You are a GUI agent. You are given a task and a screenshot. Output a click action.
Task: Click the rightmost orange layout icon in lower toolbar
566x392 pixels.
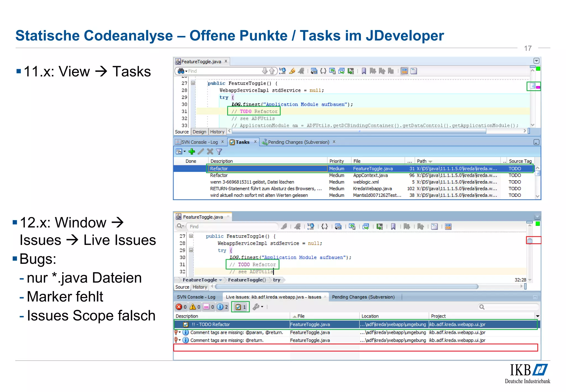(x=448, y=226)
